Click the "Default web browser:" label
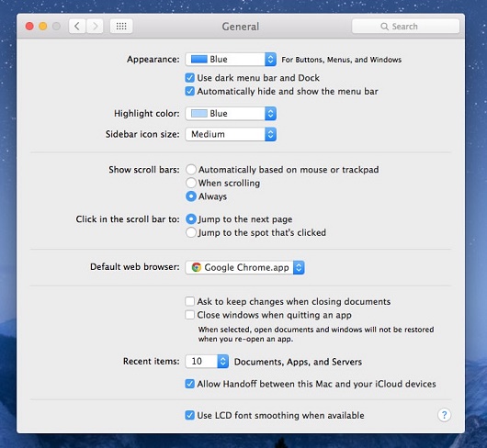Screen dimensions: 487x448 click(135, 267)
